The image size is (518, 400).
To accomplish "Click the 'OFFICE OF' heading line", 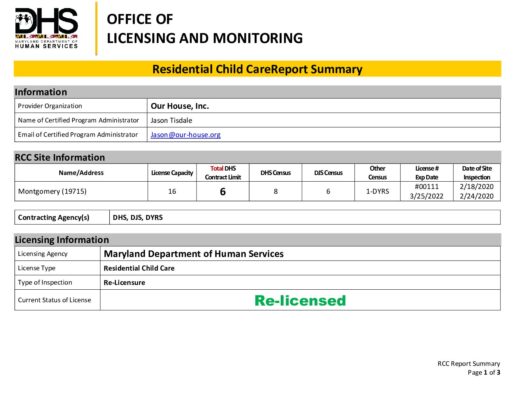I will (x=140, y=19).
